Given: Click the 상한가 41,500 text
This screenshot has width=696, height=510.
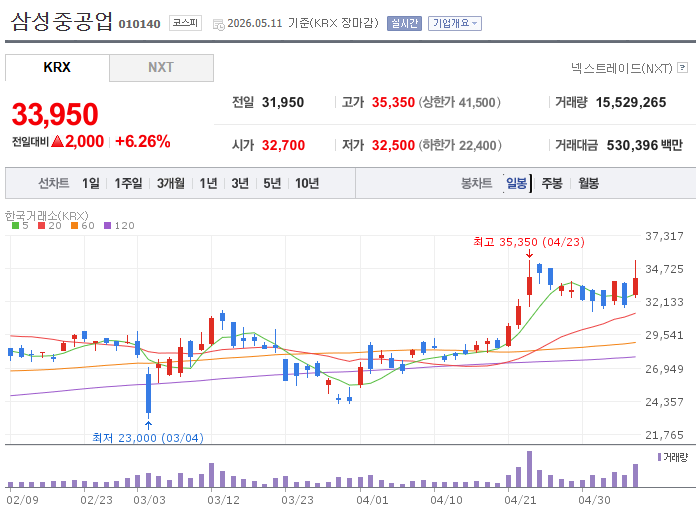Looking at the screenshot, I should 460,103.
